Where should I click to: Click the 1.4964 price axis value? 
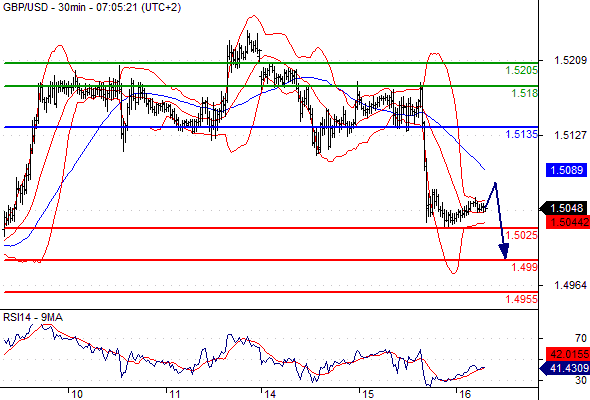point(570,285)
